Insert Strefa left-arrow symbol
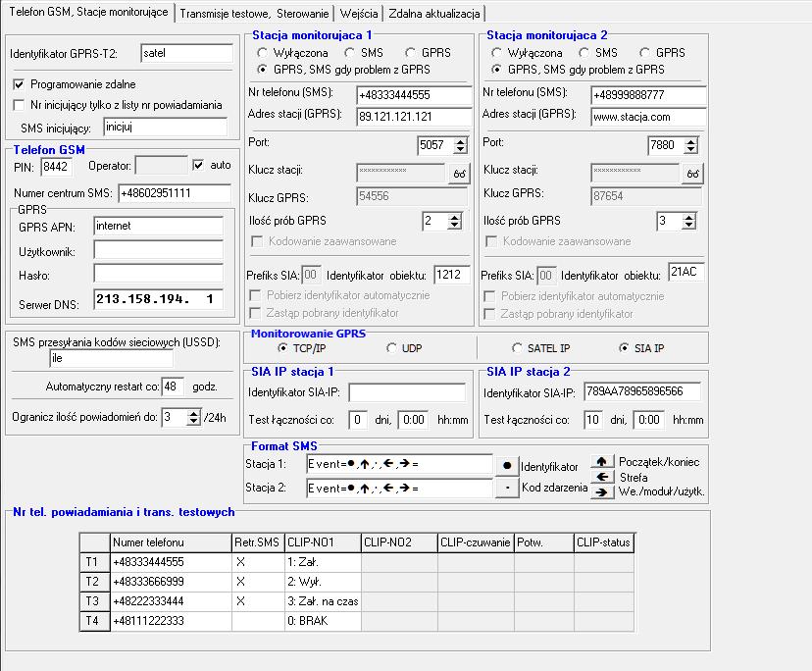 tap(602, 477)
